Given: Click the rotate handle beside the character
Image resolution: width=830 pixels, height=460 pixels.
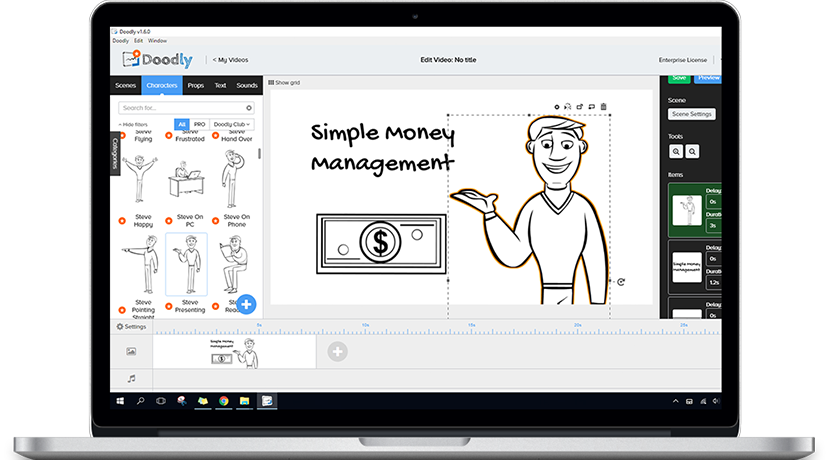Looking at the screenshot, I should (x=621, y=282).
